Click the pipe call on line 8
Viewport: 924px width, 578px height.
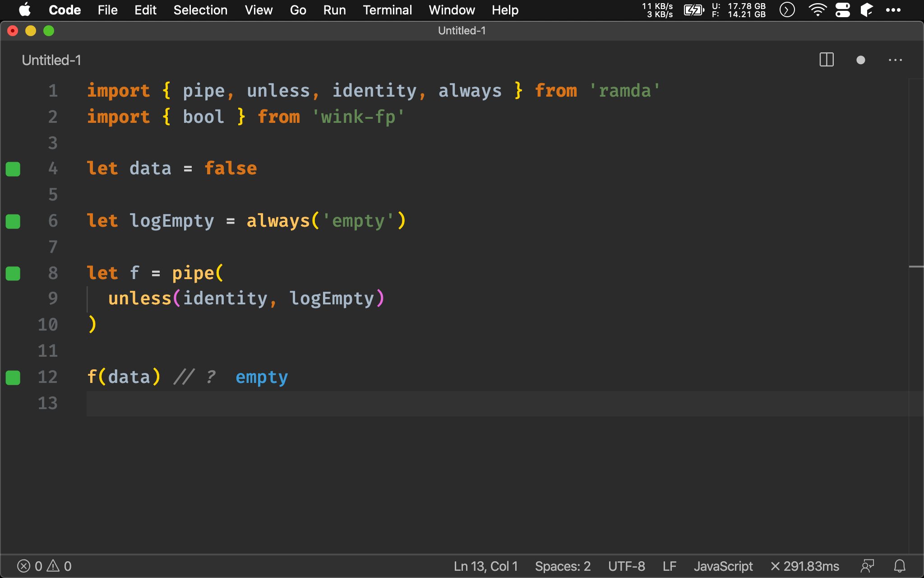(193, 273)
